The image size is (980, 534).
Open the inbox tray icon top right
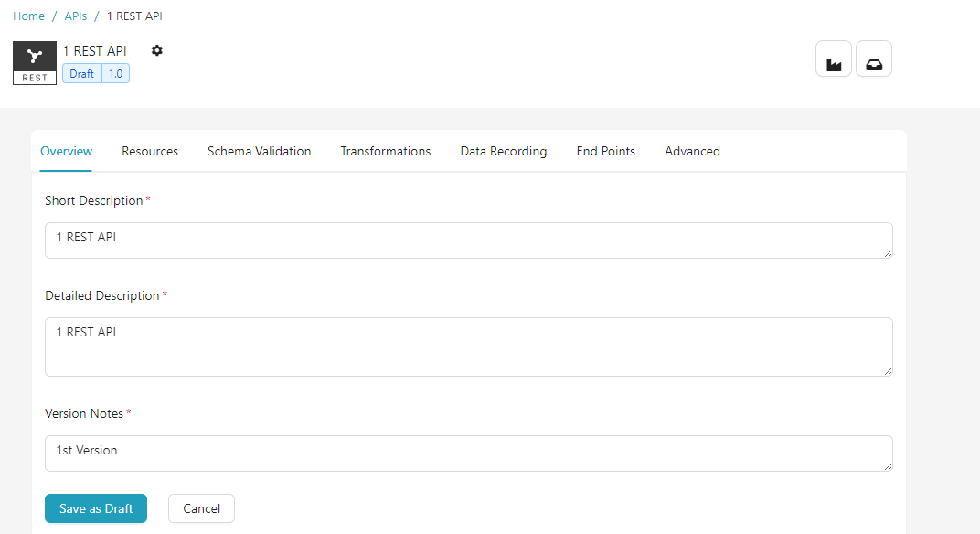[x=873, y=59]
